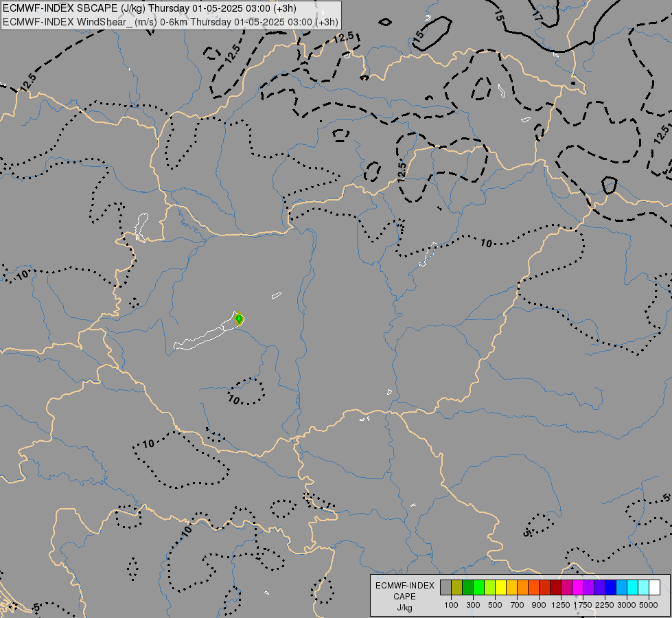
Task: Pick the dark red legend swatch
Action: [556, 588]
